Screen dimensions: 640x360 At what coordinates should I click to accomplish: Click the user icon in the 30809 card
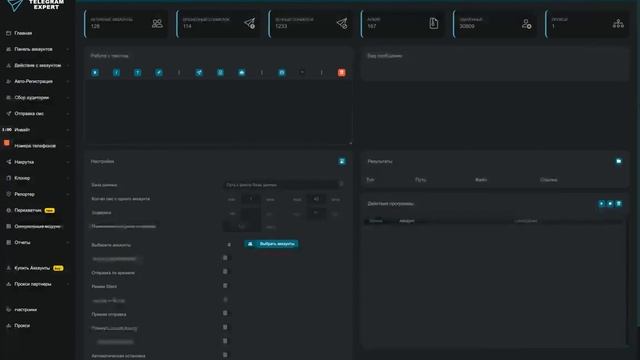tap(527, 24)
